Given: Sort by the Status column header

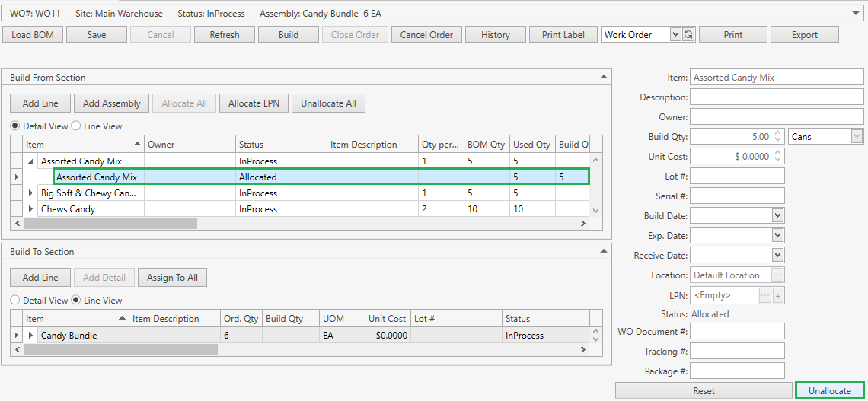Looking at the screenshot, I should coord(280,145).
